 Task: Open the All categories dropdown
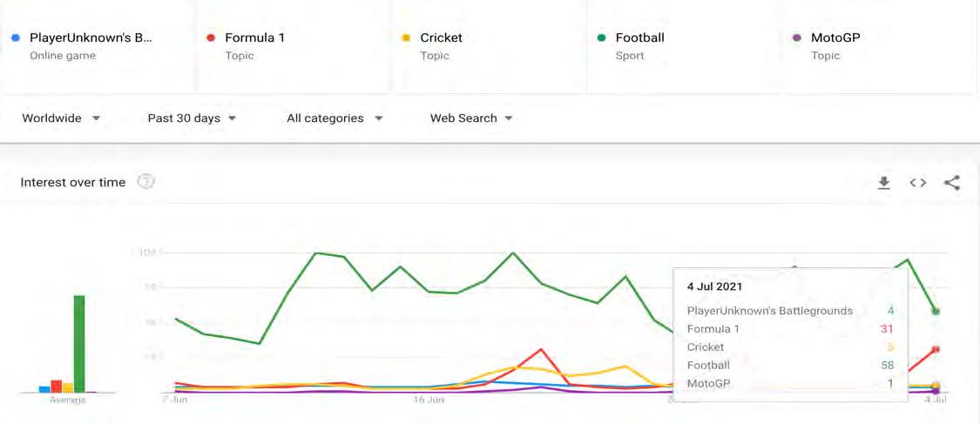coord(335,118)
